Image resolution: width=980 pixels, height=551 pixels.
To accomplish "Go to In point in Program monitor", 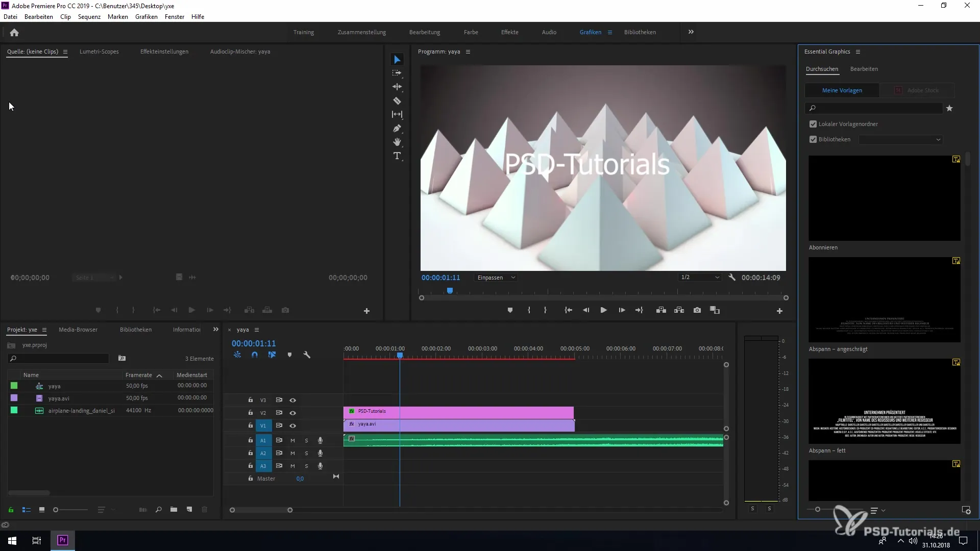I will click(x=568, y=310).
